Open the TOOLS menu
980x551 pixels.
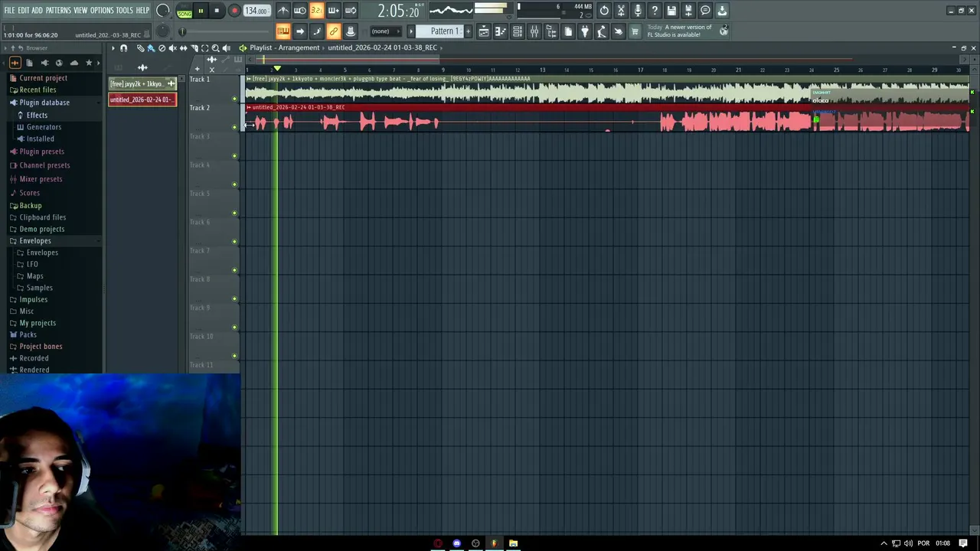(x=124, y=11)
